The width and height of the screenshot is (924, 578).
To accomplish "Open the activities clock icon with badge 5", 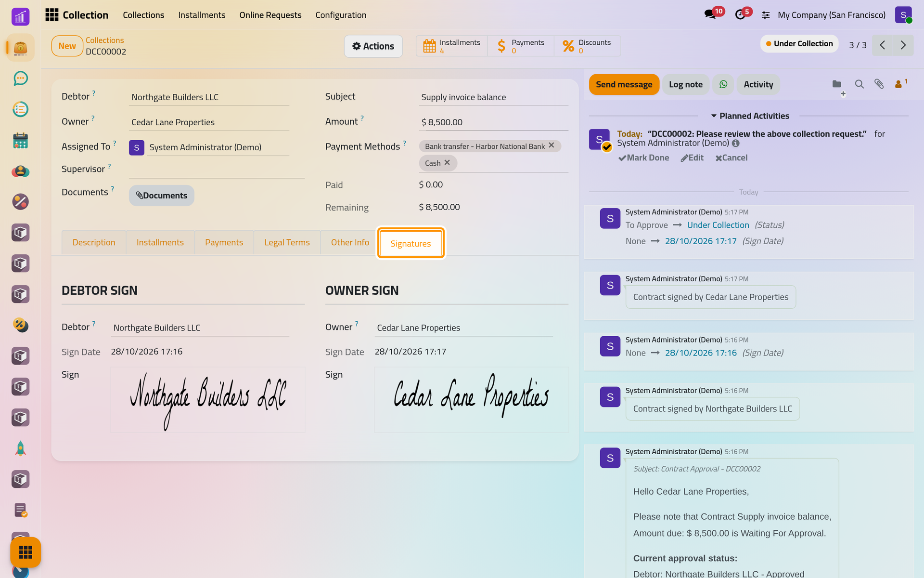I will point(740,14).
